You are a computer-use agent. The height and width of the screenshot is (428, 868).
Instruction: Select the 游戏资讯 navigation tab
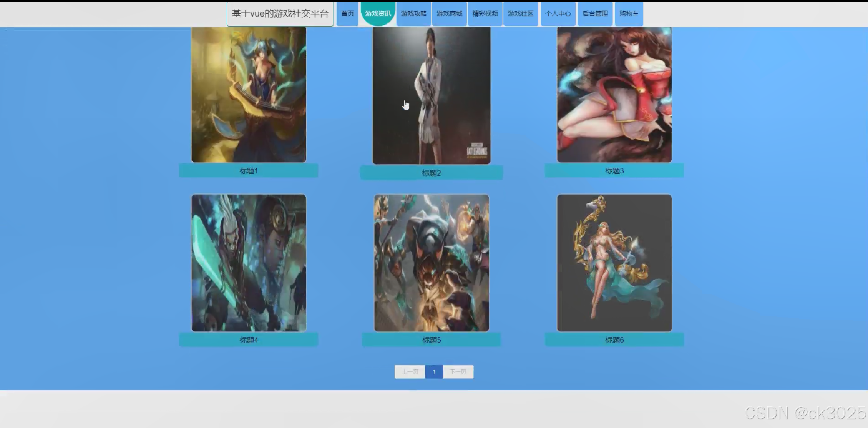[378, 13]
